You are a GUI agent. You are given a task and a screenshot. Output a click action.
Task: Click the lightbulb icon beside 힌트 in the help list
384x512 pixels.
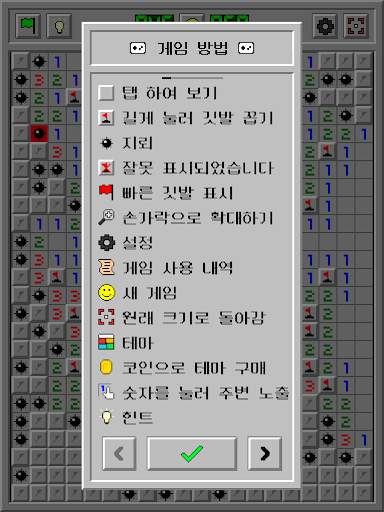coord(106,417)
